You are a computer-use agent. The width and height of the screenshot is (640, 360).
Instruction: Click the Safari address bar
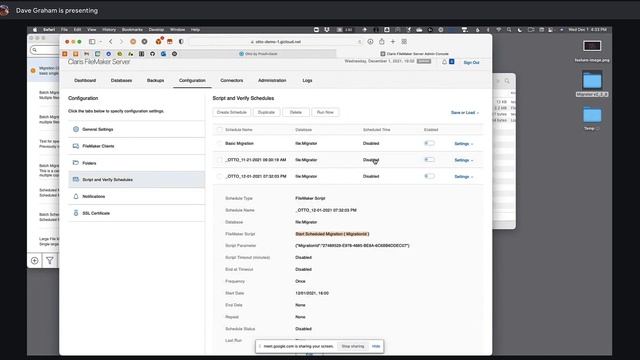(x=276, y=42)
